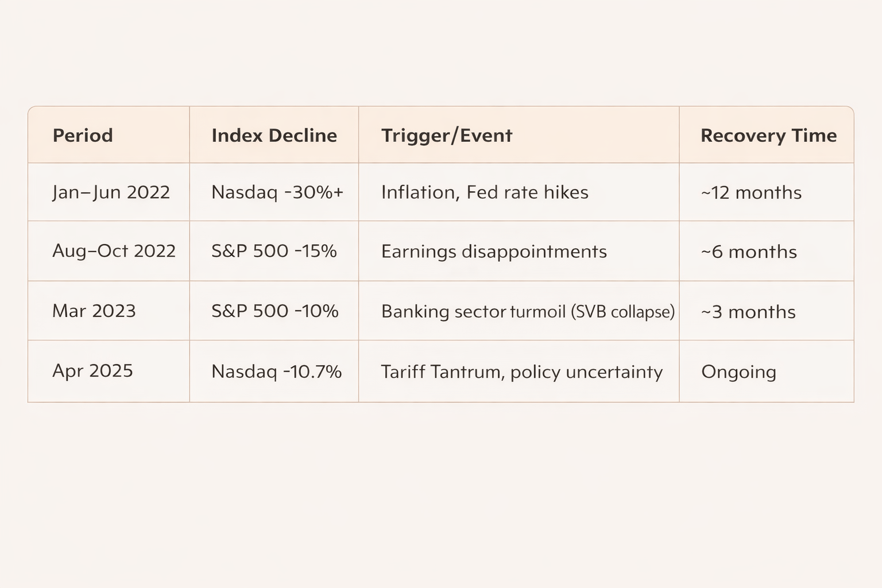
Task: Select Tariff Tantrum, policy uncertainty cell
Action: [x=521, y=372]
